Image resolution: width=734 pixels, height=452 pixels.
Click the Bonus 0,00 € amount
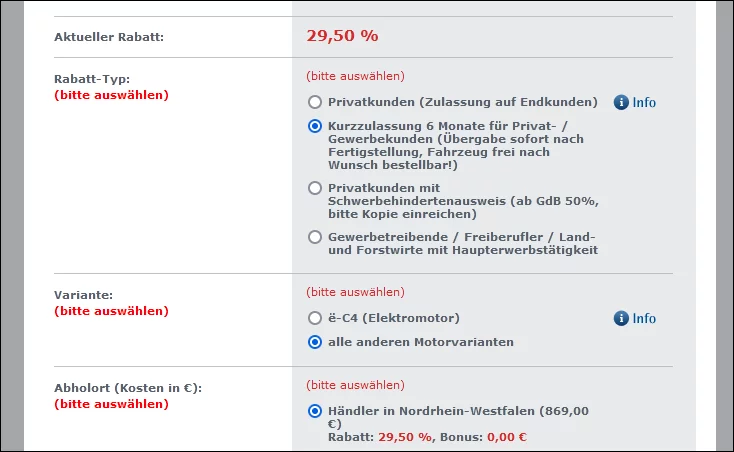coord(508,437)
